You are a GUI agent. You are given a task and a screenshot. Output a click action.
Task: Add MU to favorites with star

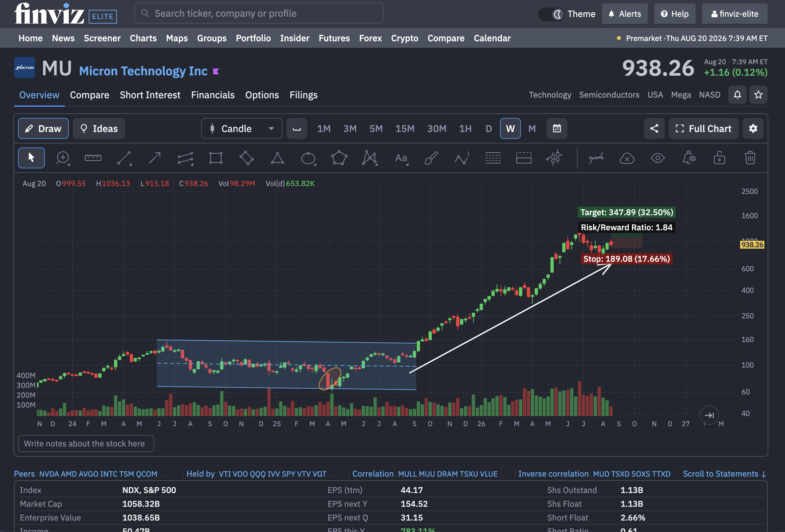point(758,95)
